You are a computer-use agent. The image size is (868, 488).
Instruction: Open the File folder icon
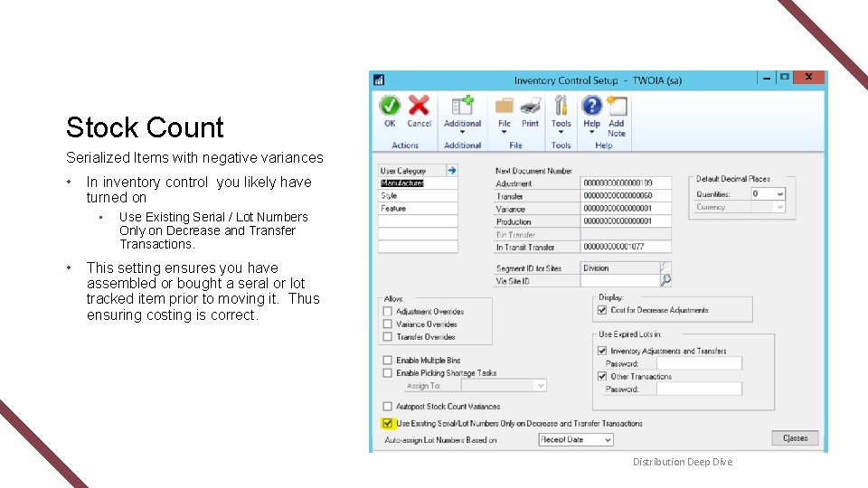click(x=504, y=106)
